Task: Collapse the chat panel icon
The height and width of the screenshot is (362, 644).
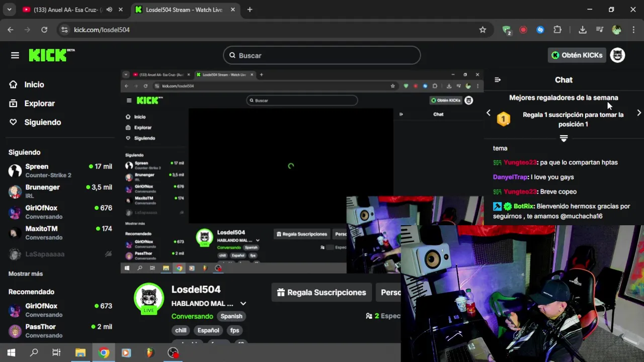Action: pyautogui.click(x=498, y=80)
